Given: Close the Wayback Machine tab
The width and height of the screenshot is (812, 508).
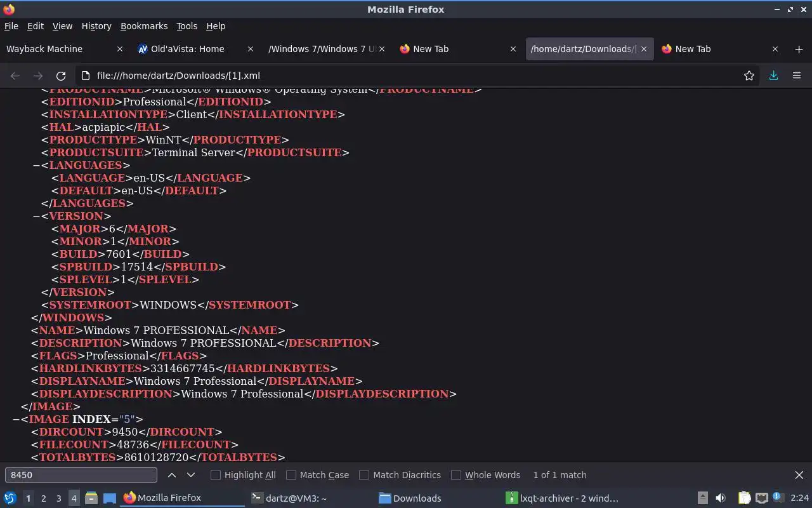Looking at the screenshot, I should point(120,49).
